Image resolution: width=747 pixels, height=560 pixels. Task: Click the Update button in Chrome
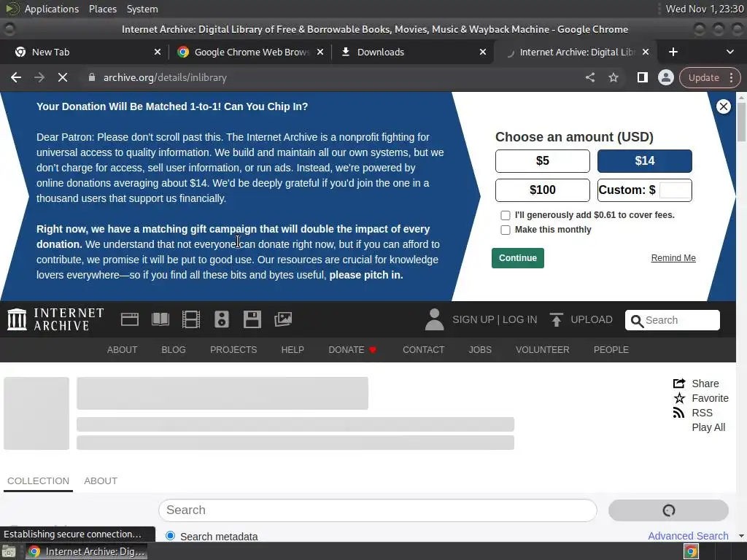(704, 77)
